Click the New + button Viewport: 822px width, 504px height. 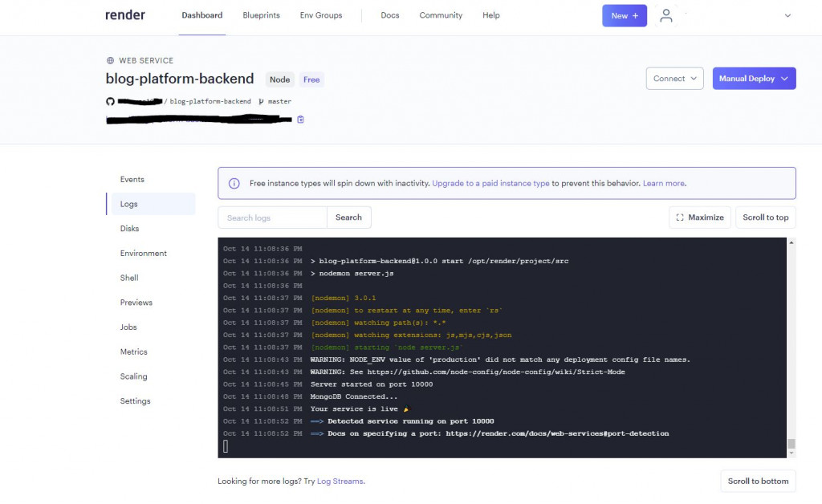[x=625, y=16]
